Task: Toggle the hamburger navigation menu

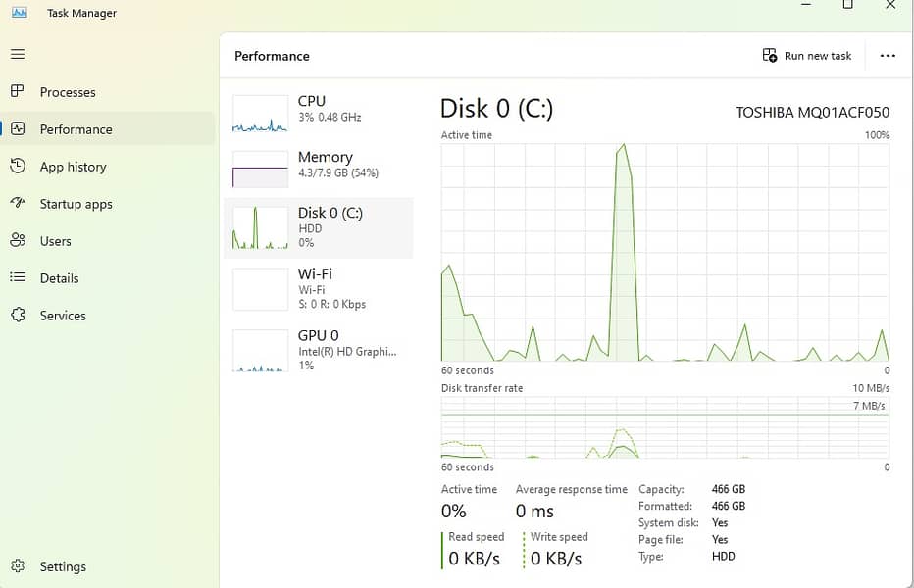Action: pyautogui.click(x=18, y=55)
